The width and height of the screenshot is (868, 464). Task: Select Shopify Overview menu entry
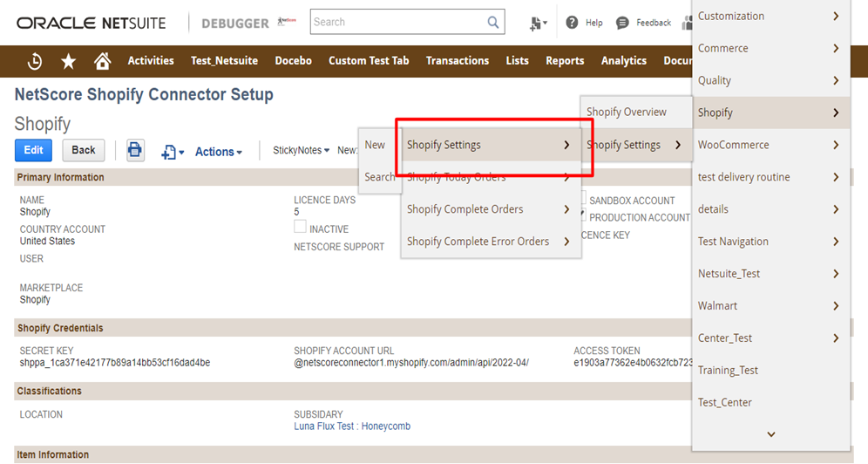(636, 112)
